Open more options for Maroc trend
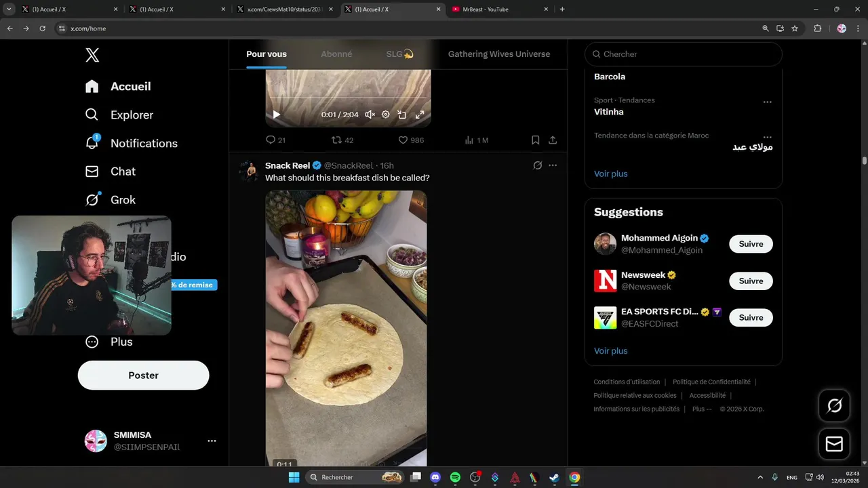Viewport: 868px width, 488px height. [767, 137]
